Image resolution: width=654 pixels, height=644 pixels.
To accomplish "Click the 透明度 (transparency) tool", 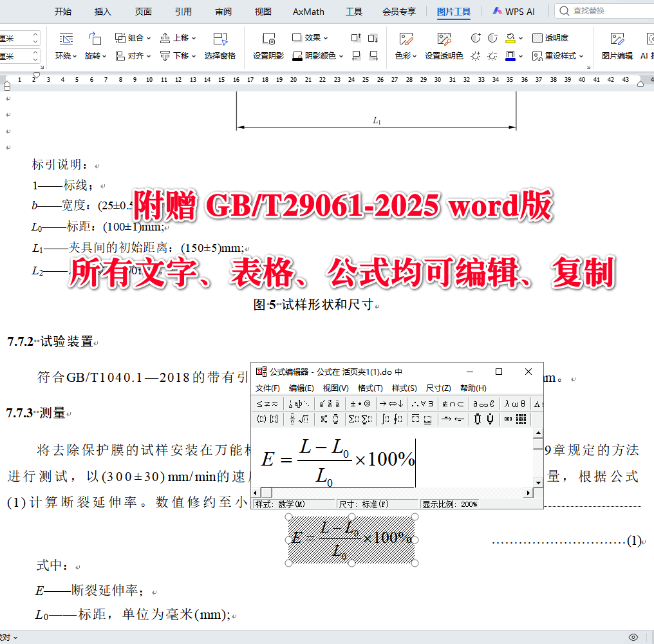I will pyautogui.click(x=550, y=37).
